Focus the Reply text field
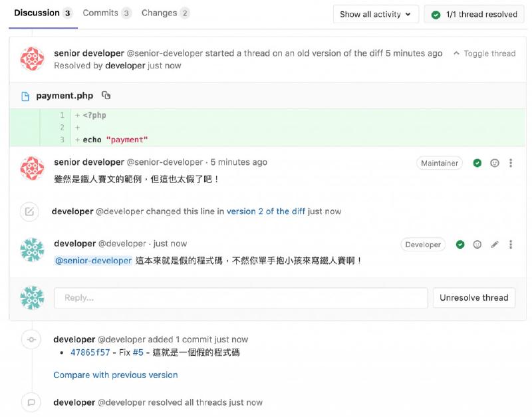Screen dimensions: 532x417 point(241,298)
